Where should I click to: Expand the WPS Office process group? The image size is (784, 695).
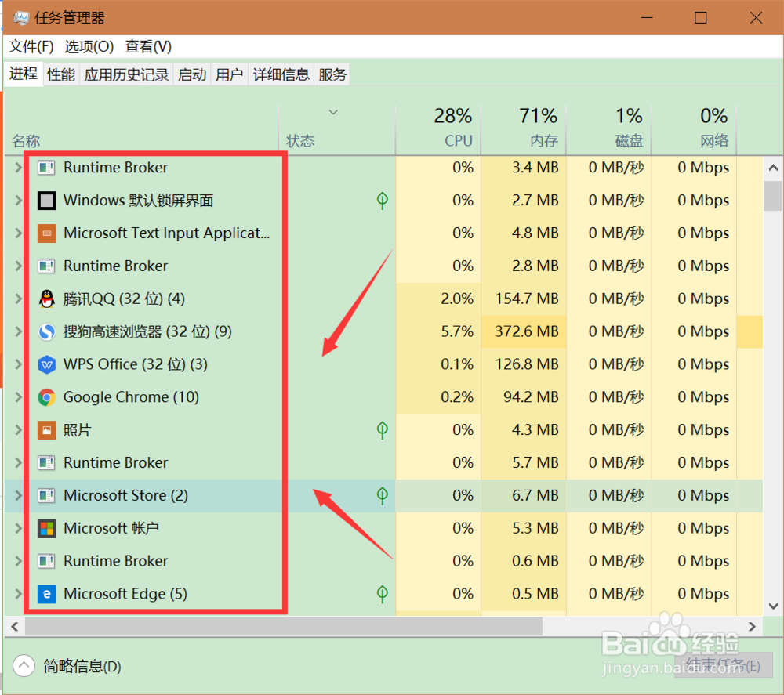(19, 364)
